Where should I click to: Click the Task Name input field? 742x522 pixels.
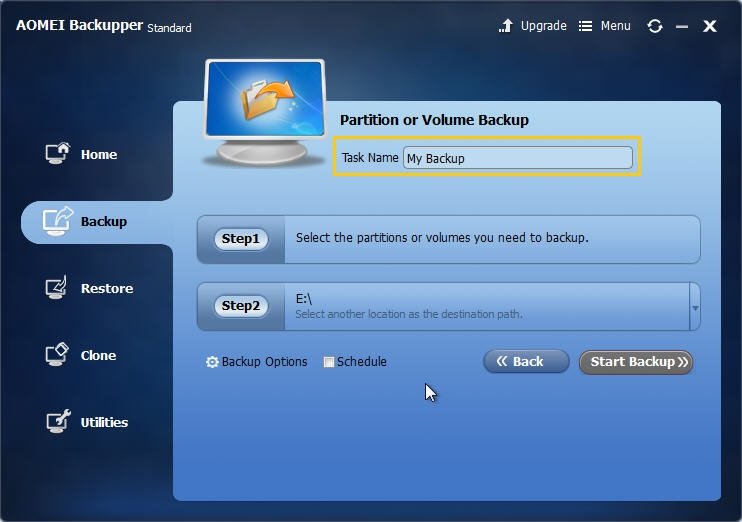(518, 158)
